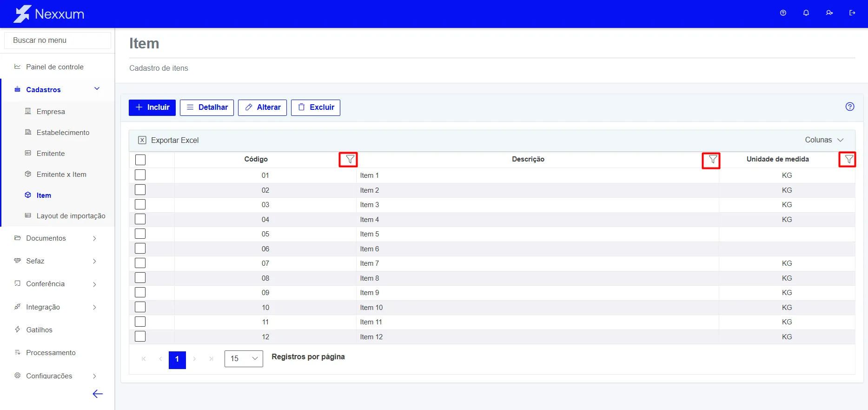
Task: Tick the checkbox for Item 1 row
Action: pyautogui.click(x=140, y=175)
